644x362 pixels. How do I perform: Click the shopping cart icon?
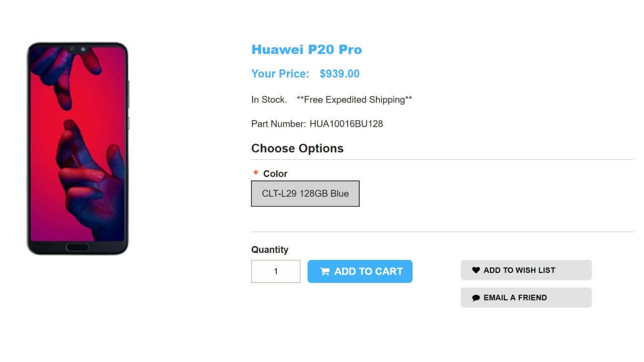pos(325,271)
